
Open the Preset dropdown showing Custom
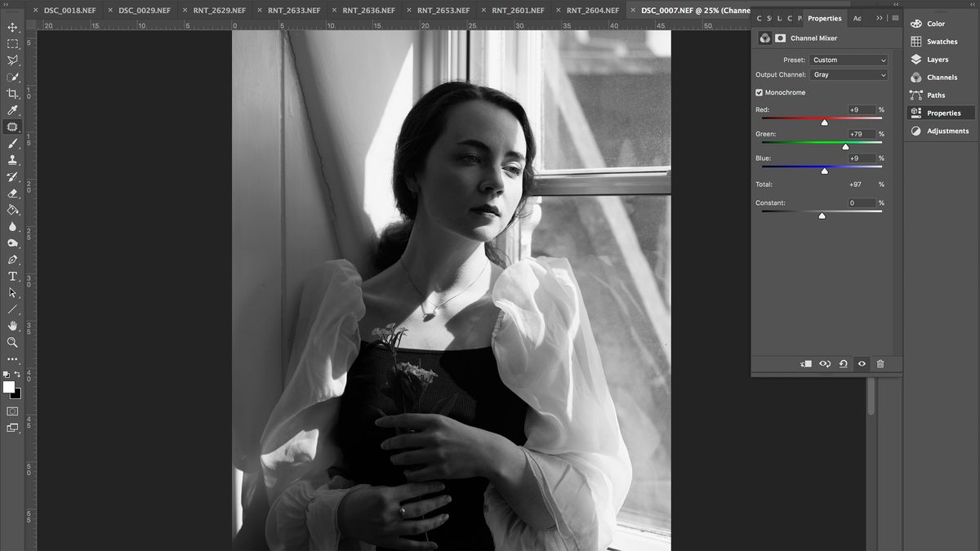(x=848, y=59)
